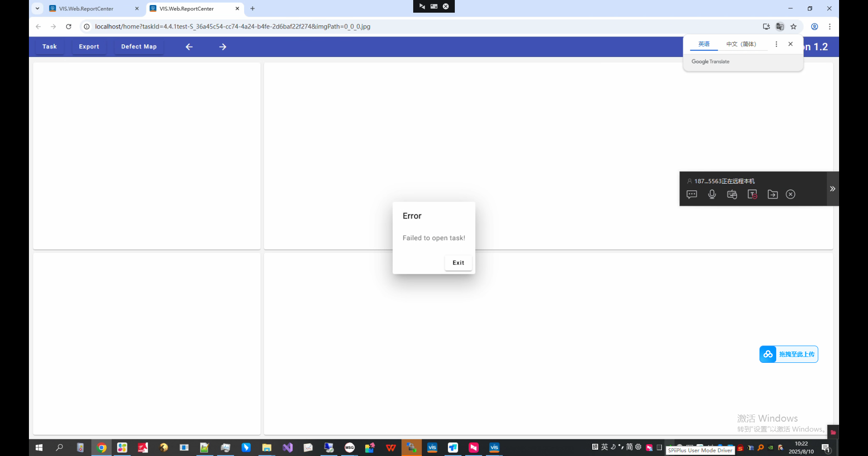The image size is (868, 456).
Task: Toggle microphone in remote session panel
Action: tap(712, 195)
